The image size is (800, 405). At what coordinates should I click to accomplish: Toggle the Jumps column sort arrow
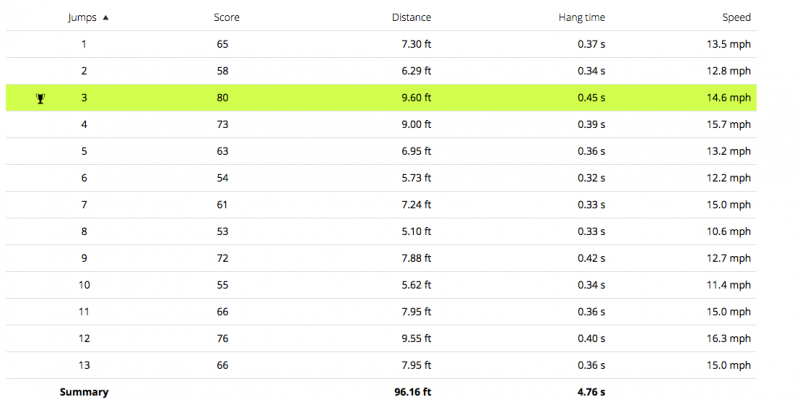pos(107,18)
